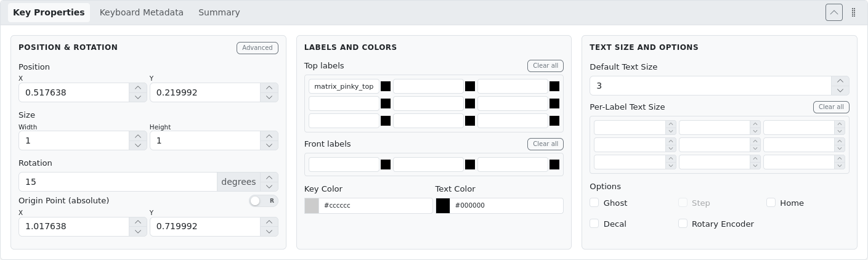
Task: Open the Summary tab
Action: (x=219, y=12)
